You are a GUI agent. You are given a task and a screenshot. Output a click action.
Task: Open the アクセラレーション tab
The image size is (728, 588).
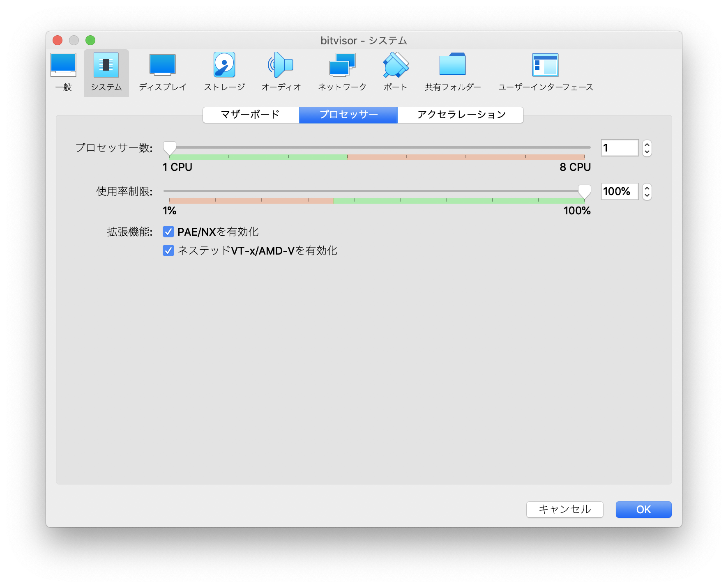point(461,115)
